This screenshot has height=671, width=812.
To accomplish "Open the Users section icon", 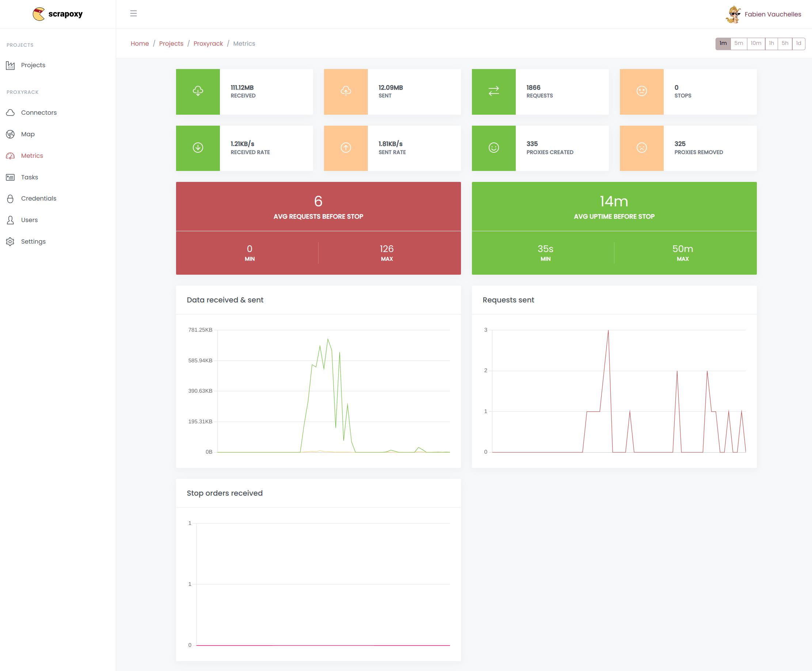I will pos(11,220).
